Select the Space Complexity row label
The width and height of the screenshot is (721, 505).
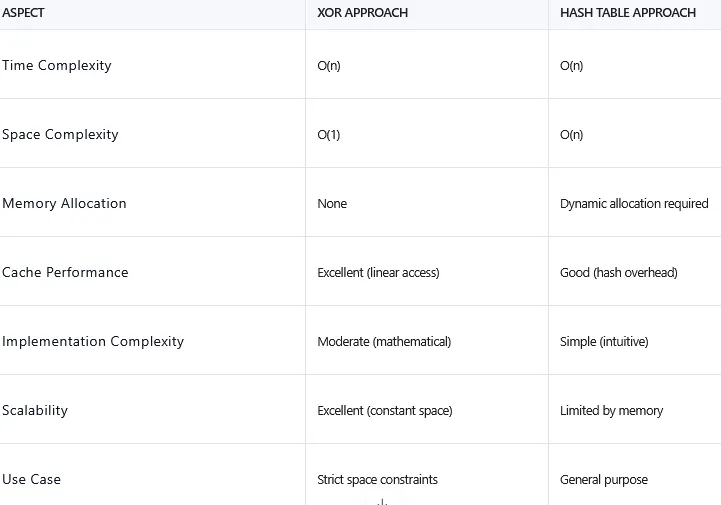[60, 135]
